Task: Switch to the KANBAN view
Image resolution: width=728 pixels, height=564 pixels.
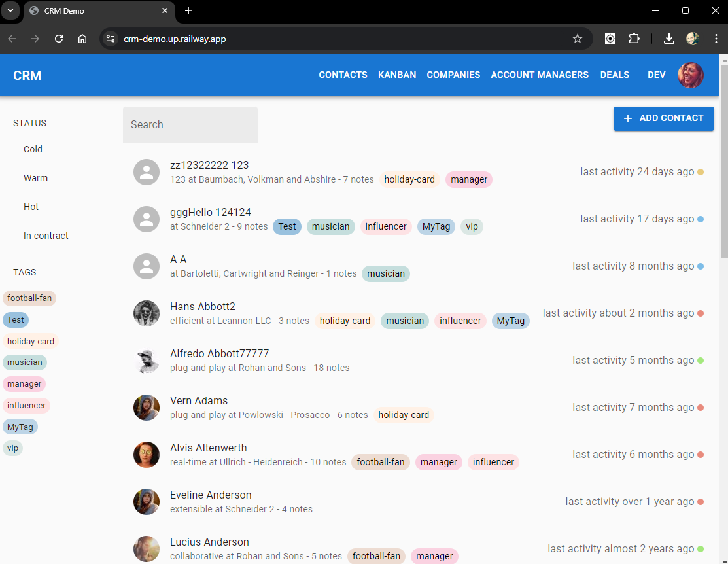Action: click(x=397, y=75)
